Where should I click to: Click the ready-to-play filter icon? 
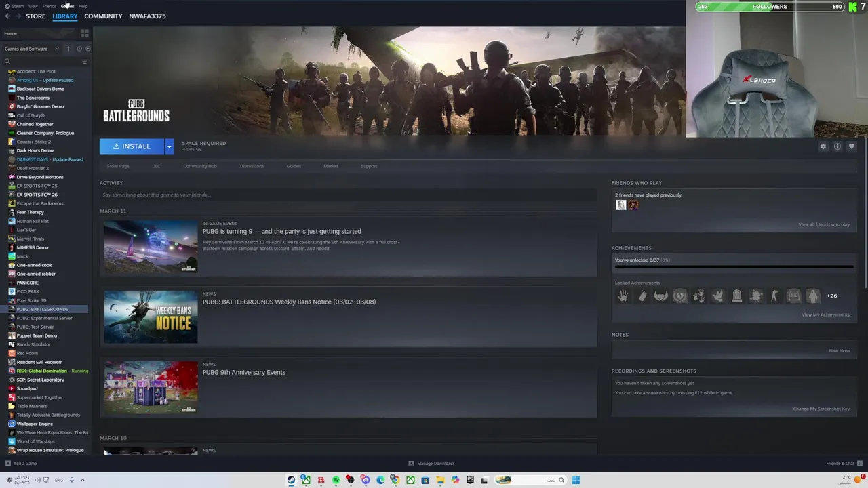[x=87, y=49]
